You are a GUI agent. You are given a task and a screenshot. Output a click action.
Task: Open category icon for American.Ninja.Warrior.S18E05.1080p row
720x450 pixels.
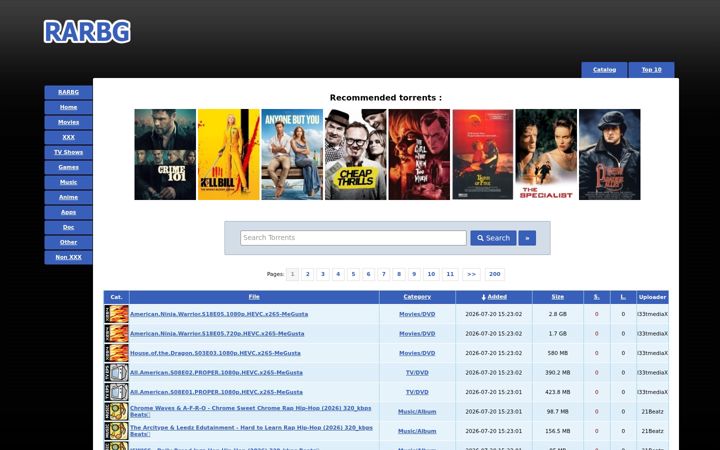[117, 314]
